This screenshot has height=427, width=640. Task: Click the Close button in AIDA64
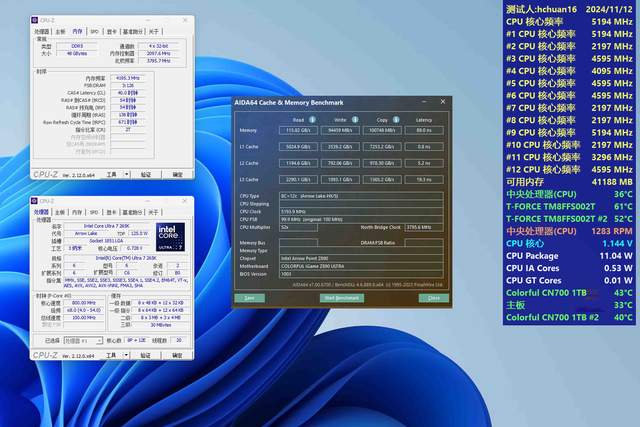(x=434, y=298)
